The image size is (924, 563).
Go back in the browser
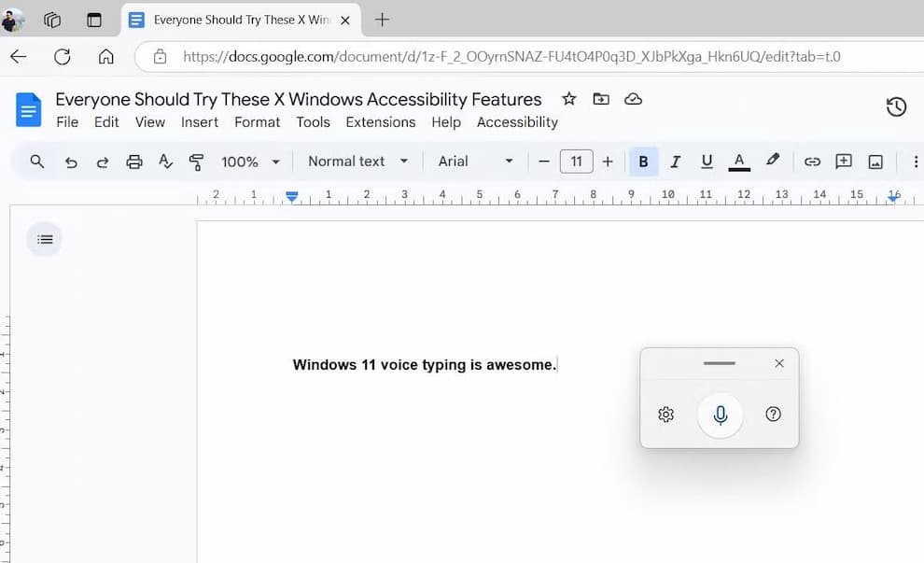(19, 57)
